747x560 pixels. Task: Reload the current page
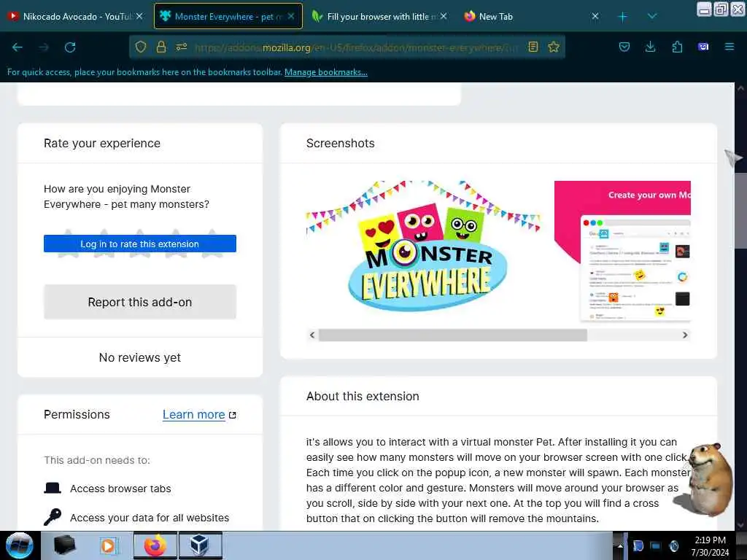(x=70, y=47)
